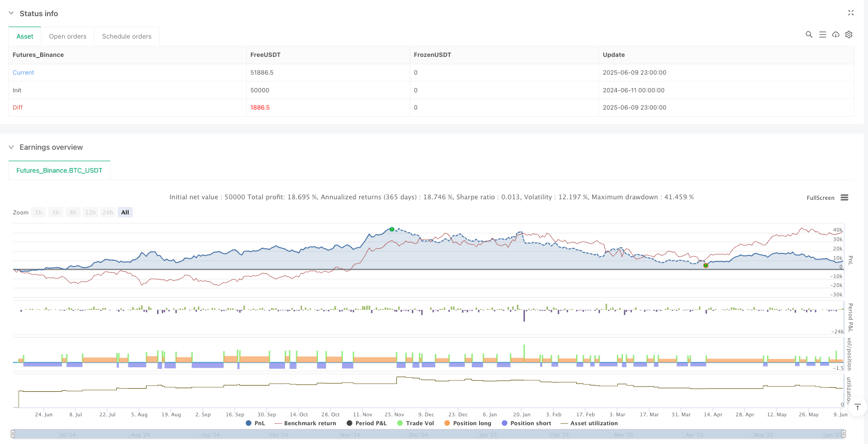Screen dimensions: 868x444
Task: Open the list view hamburger icon
Action: click(822, 34)
